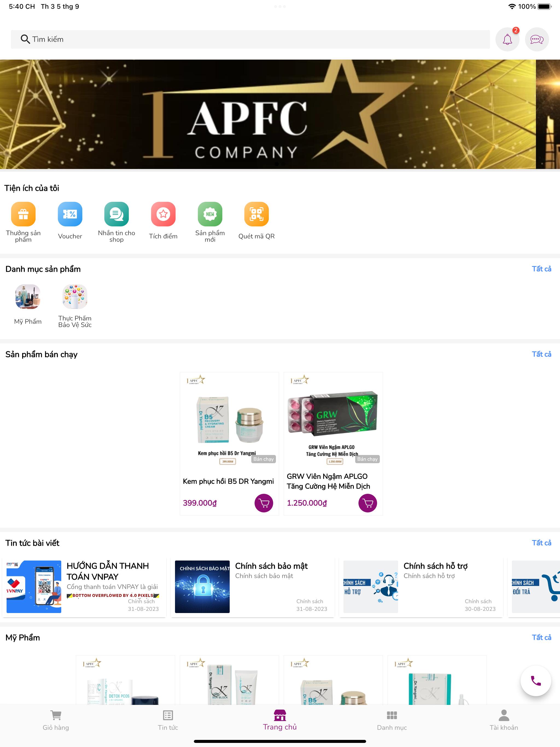560x747 pixels.
Task: Tap the Thưởng sản phẩm gift icon
Action: tap(23, 214)
